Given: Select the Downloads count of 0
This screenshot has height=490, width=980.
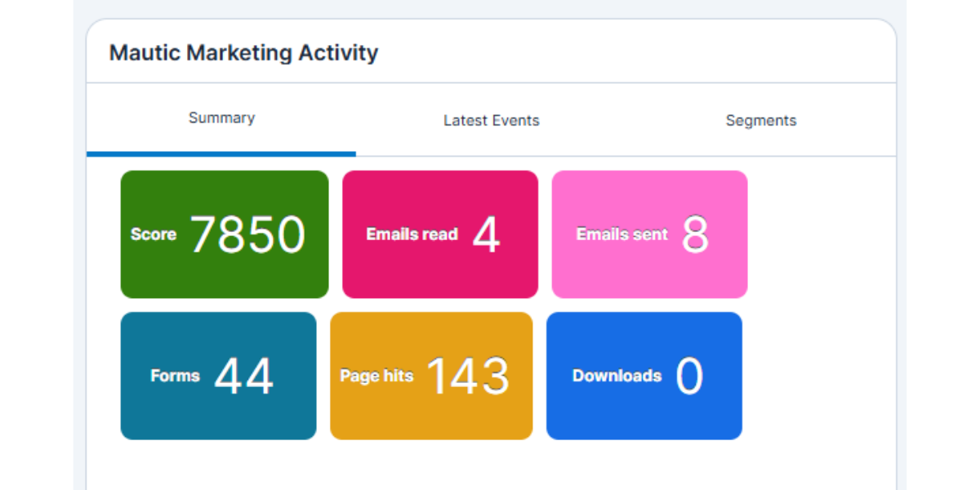Looking at the screenshot, I should point(689,376).
